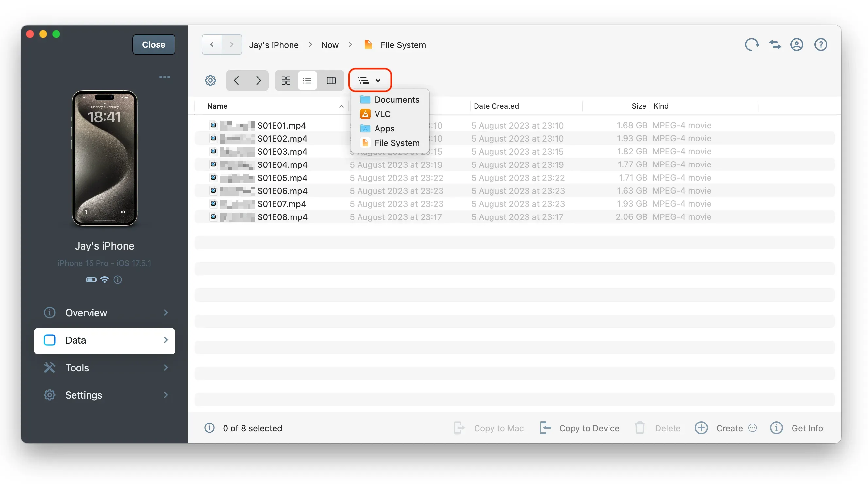Select the Data checkbox icon in the sidebar
868x484 pixels.
click(49, 340)
